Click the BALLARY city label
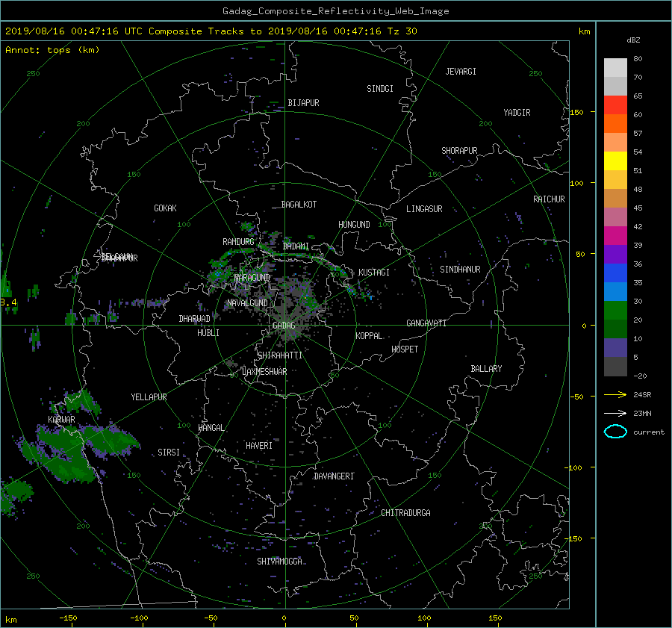Image resolution: width=672 pixels, height=628 pixels. [486, 369]
